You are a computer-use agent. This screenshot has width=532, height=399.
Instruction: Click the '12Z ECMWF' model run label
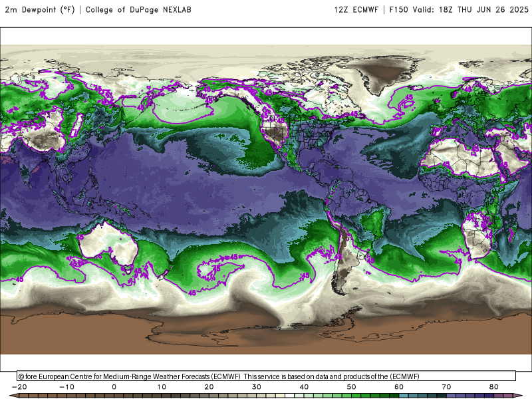[356, 10]
